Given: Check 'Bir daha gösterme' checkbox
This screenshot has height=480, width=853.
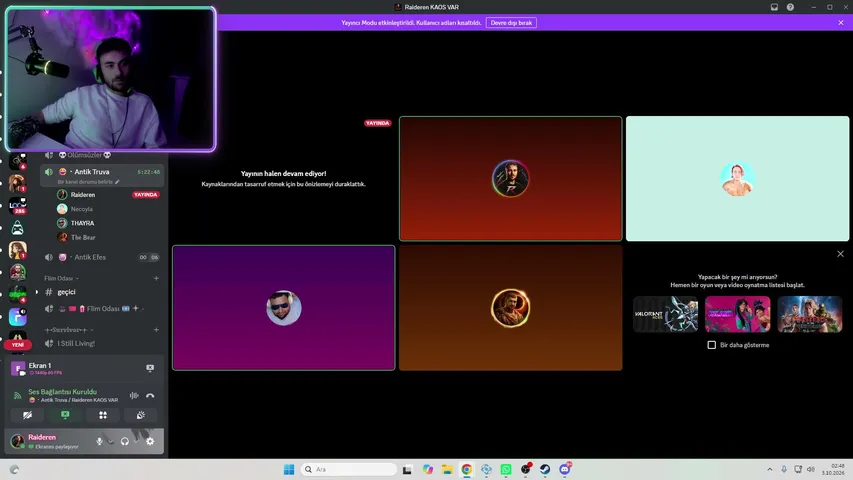Looking at the screenshot, I should 712,345.
